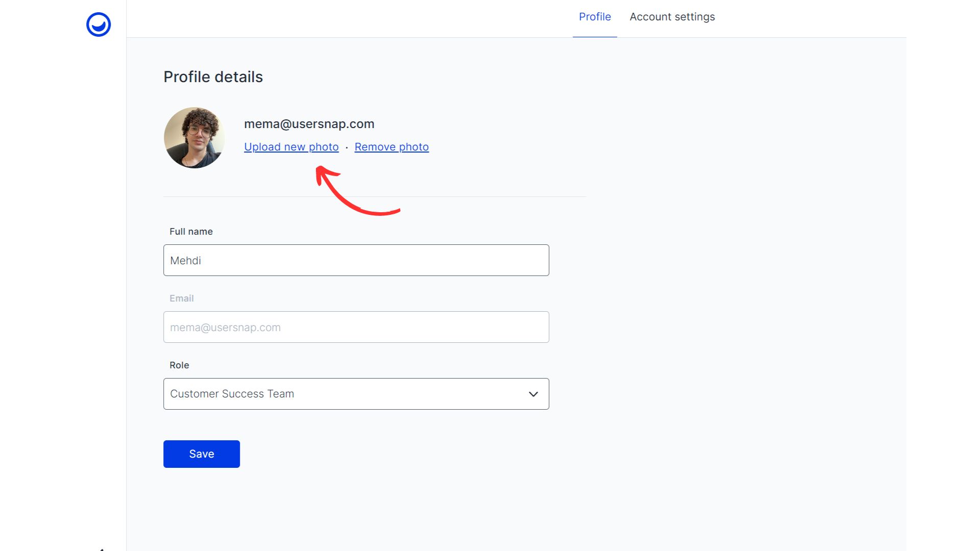Click the dot separator between photo links
This screenshot has width=980, height=551.
pyautogui.click(x=347, y=147)
